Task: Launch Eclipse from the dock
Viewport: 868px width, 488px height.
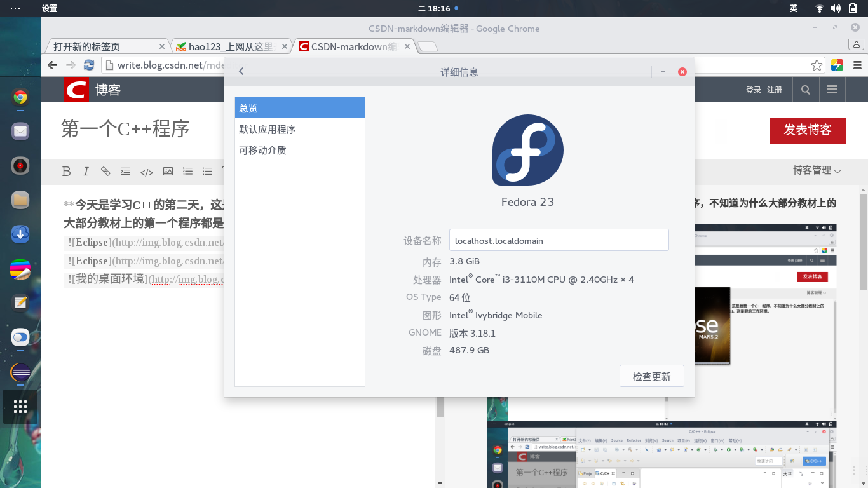Action: coord(20,372)
